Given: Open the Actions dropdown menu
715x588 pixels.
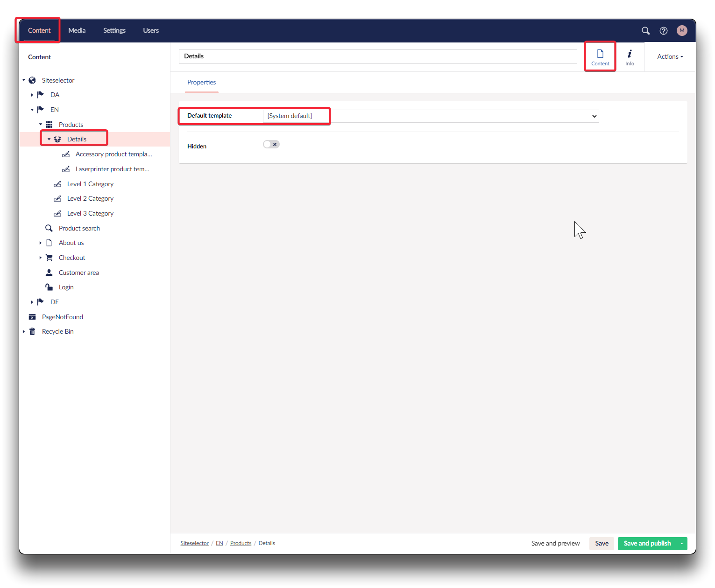Looking at the screenshot, I should pyautogui.click(x=670, y=56).
